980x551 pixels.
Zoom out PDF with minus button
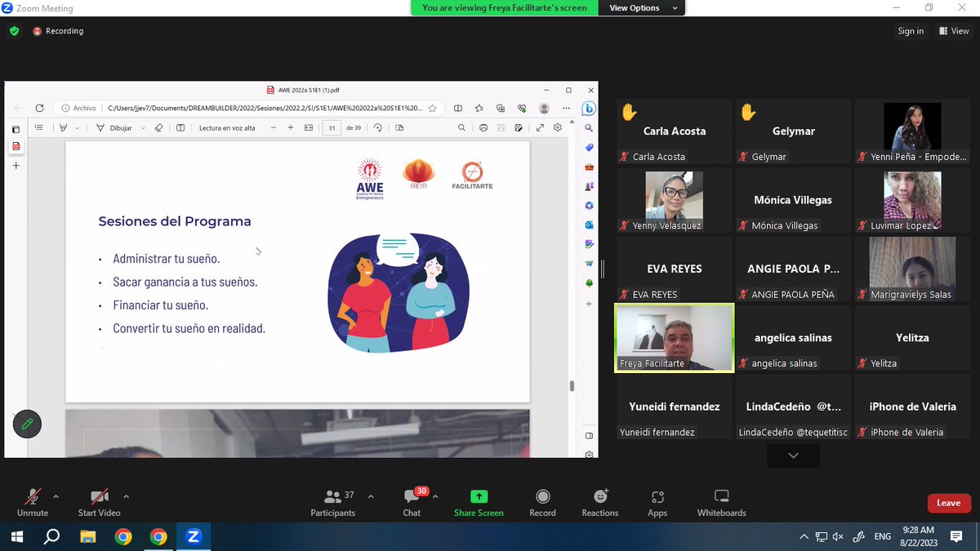(274, 127)
